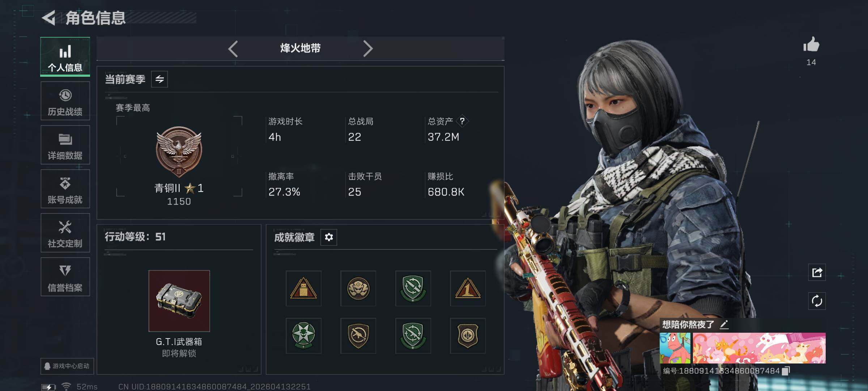The height and width of the screenshot is (391, 868).
Task: Edit the signature 想陪你熬夜了 with pencil
Action: click(724, 324)
